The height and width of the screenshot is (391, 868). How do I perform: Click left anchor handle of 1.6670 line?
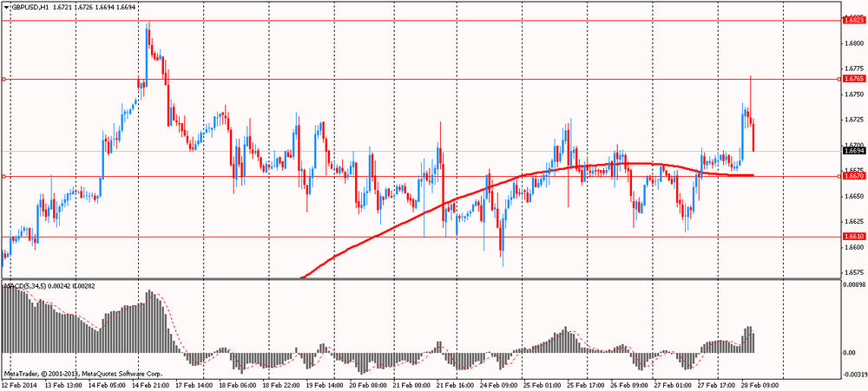[3, 176]
